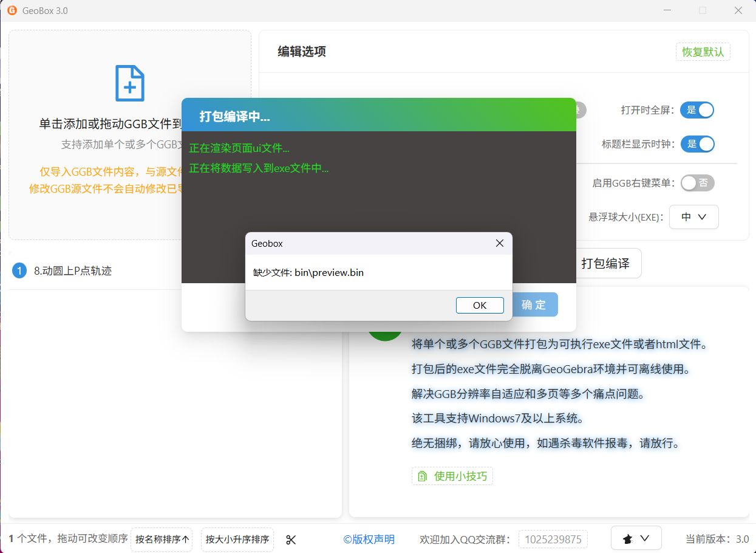This screenshot has height=553, width=756.
Task: Click the add GGB file plus icon
Action: (x=130, y=83)
